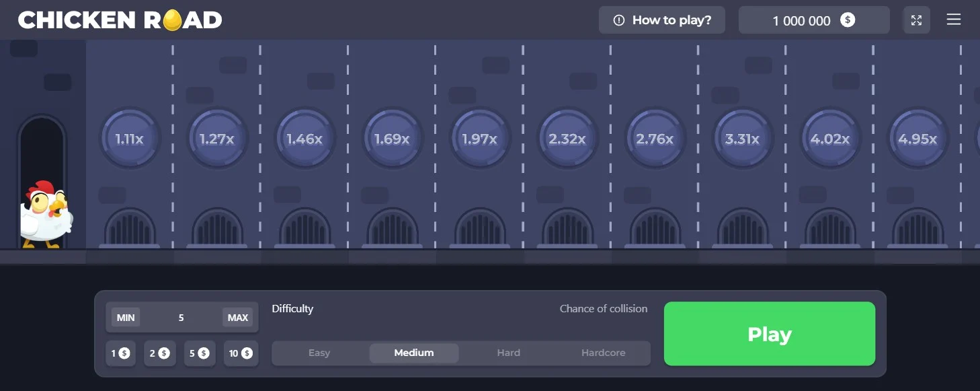
Task: Click the Chicken Road logo
Action: coord(120,20)
